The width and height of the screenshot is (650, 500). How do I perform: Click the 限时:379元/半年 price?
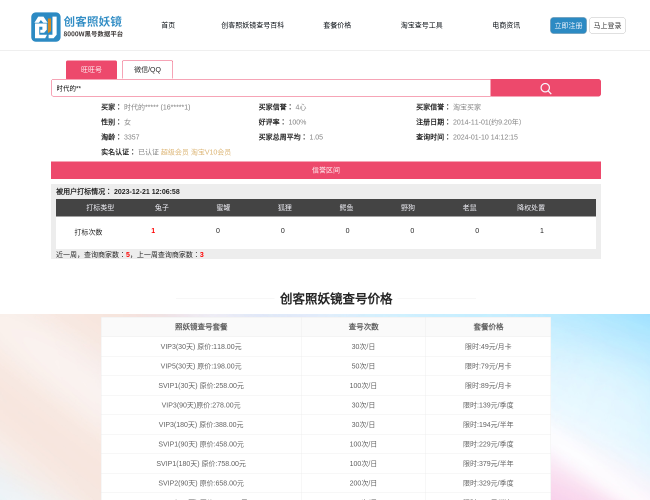(x=488, y=464)
